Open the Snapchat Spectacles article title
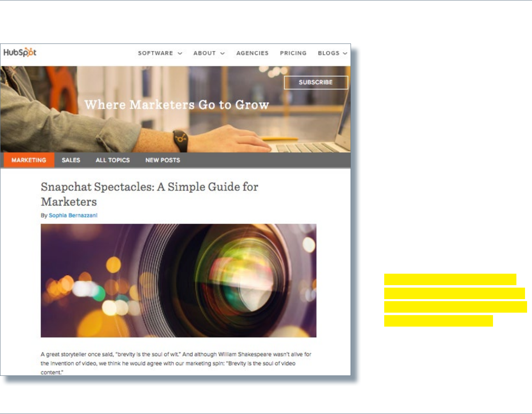Image resolution: width=532 pixels, height=414 pixels. (x=149, y=194)
